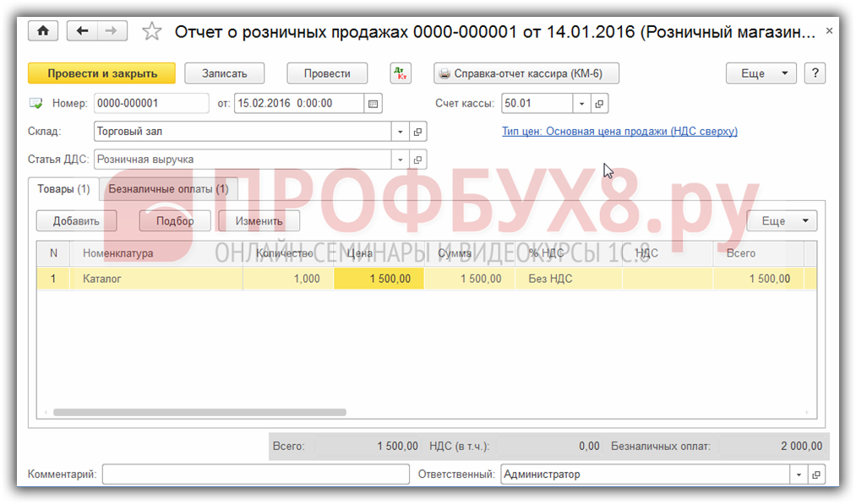Expand Счет кассы dropdown list
The height and width of the screenshot is (504, 856).
[x=581, y=104]
